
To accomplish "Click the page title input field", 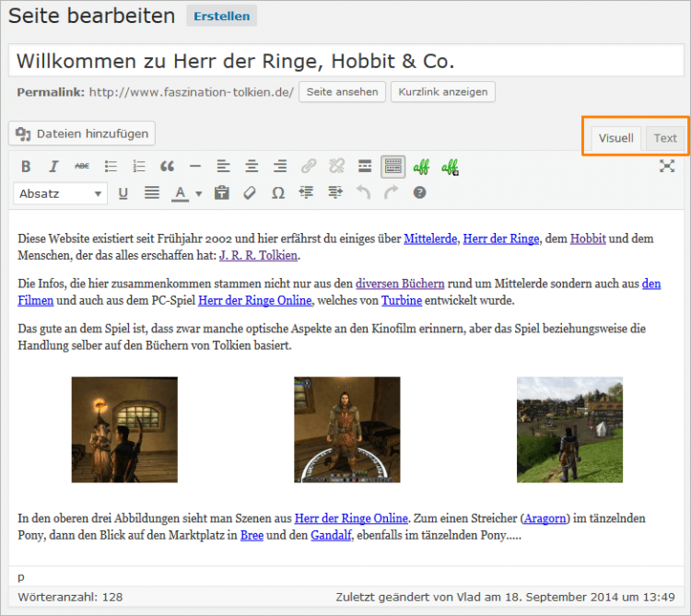I will click(x=345, y=62).
